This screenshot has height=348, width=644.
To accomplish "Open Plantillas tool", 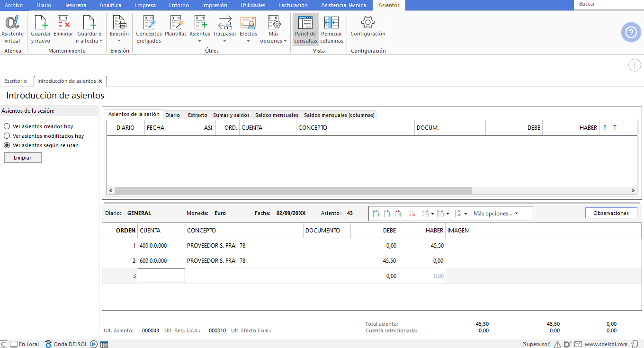I will click(176, 26).
